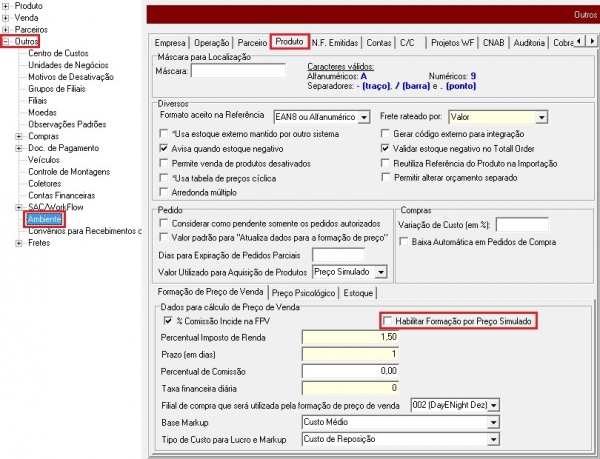
Task: Open the N.F. Emitidas tab
Action: [336, 43]
